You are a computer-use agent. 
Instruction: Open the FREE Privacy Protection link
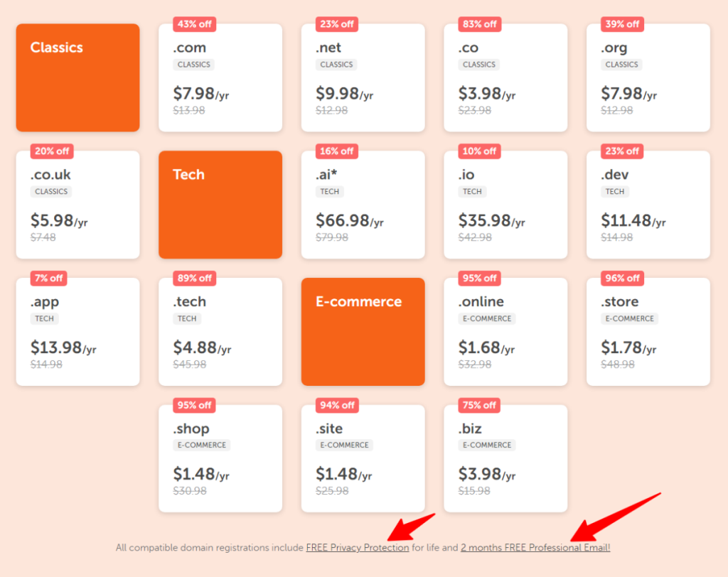tap(358, 548)
